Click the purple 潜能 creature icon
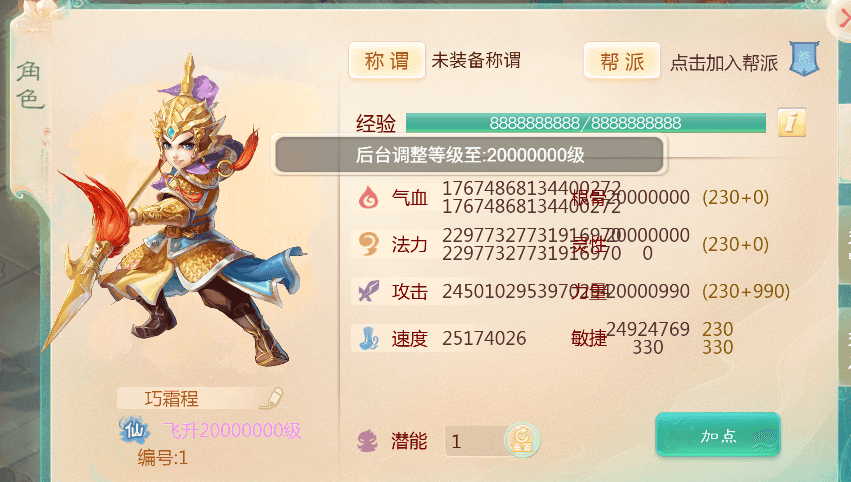 pyautogui.click(x=368, y=440)
